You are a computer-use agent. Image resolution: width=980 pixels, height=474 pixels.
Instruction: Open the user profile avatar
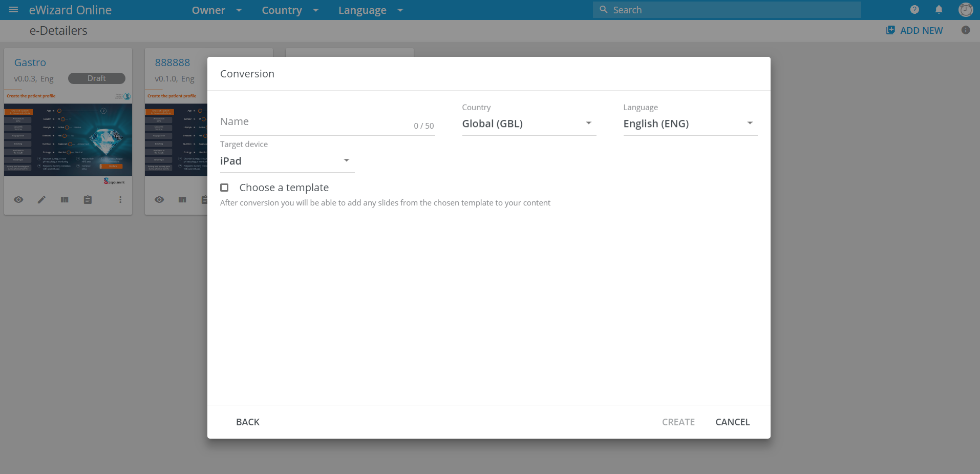(x=965, y=10)
